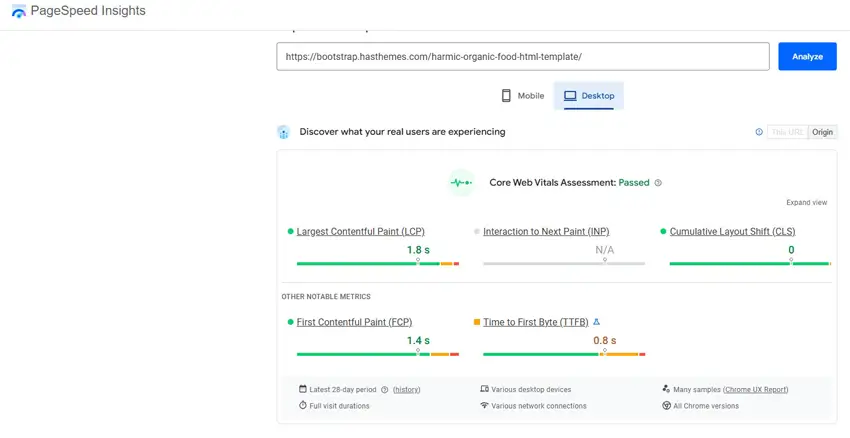Click the wifi icon by network connections
This screenshot has width=850, height=438.
(x=485, y=405)
